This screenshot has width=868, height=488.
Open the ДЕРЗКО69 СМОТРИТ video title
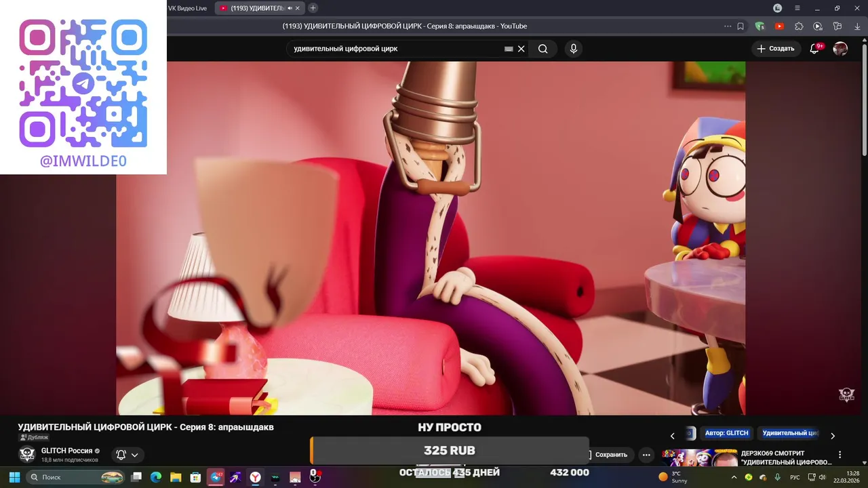click(786, 457)
